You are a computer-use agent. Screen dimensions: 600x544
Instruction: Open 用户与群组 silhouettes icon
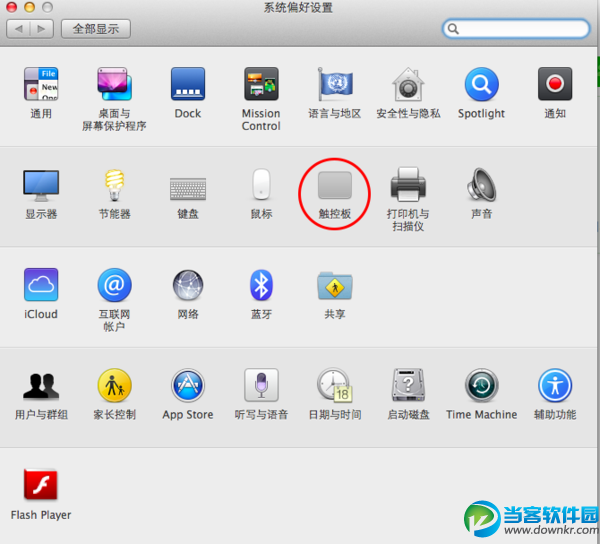(41, 386)
